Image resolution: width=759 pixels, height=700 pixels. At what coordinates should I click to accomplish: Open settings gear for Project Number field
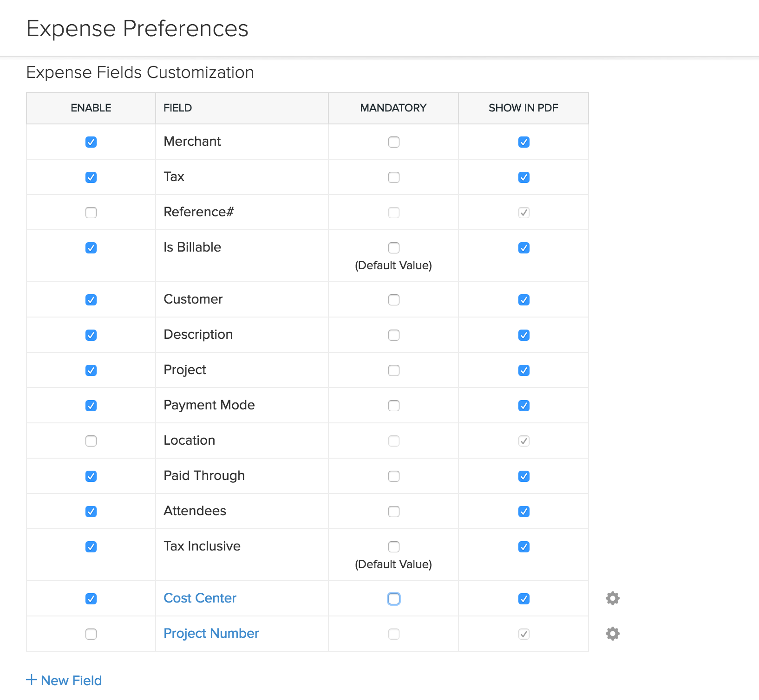coord(613,634)
